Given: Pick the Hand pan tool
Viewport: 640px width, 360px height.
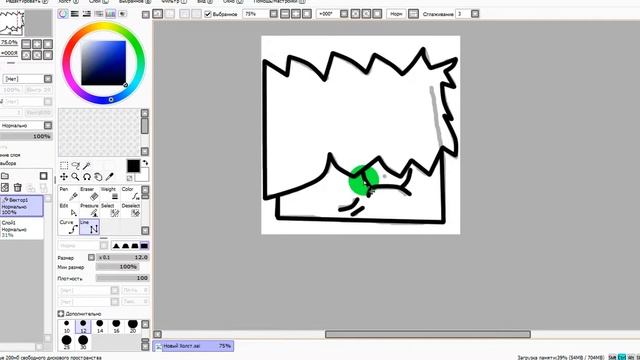Looking at the screenshot, I should (98, 177).
